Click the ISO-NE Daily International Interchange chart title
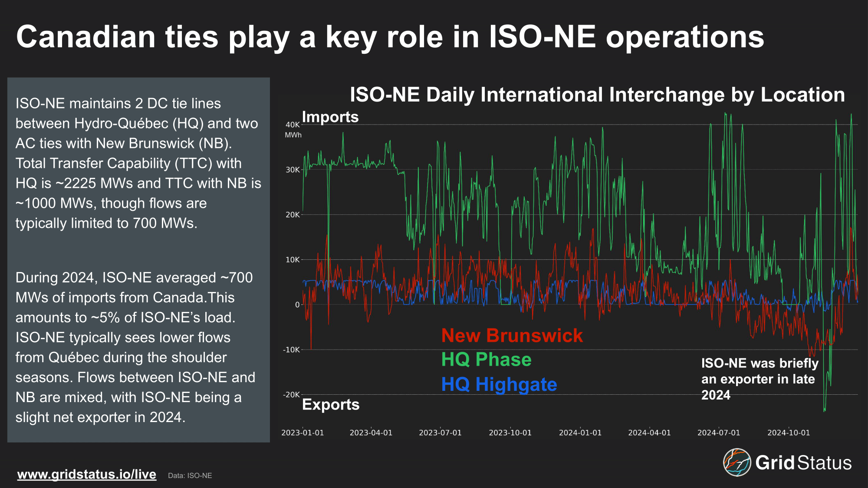 597,95
